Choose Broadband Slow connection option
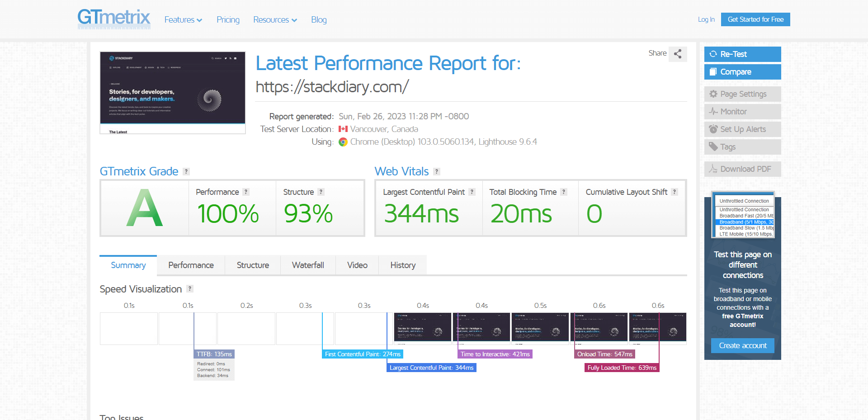This screenshot has height=420, width=868. [x=745, y=228]
